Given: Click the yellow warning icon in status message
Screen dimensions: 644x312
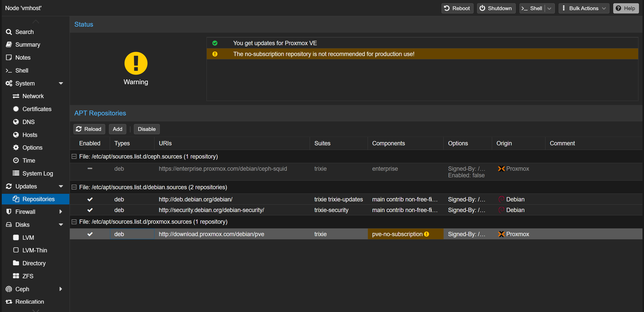Looking at the screenshot, I should (x=215, y=54).
